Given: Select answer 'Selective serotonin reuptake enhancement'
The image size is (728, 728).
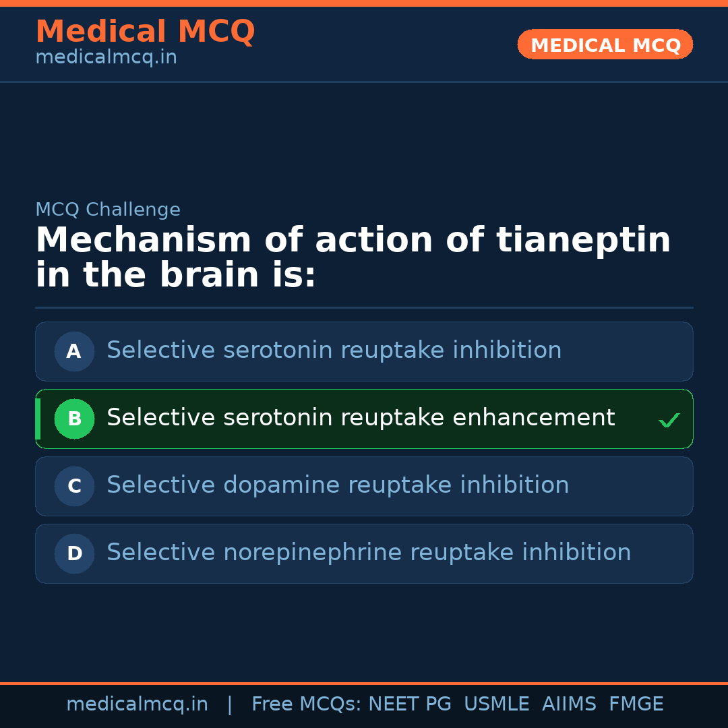Looking at the screenshot, I should tap(361, 418).
